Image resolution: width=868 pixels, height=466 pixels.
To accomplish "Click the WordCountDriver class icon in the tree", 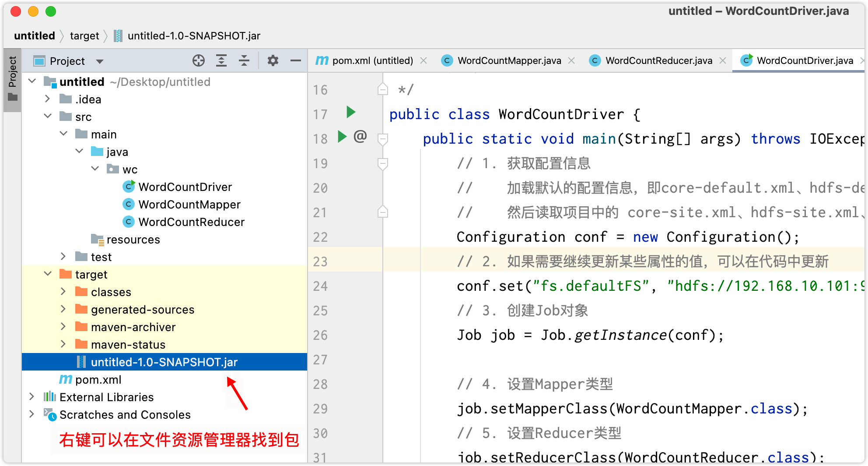I will click(x=129, y=187).
